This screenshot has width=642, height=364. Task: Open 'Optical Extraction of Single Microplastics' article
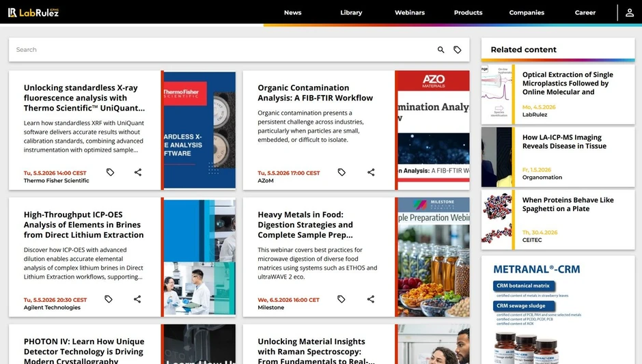[x=568, y=83]
